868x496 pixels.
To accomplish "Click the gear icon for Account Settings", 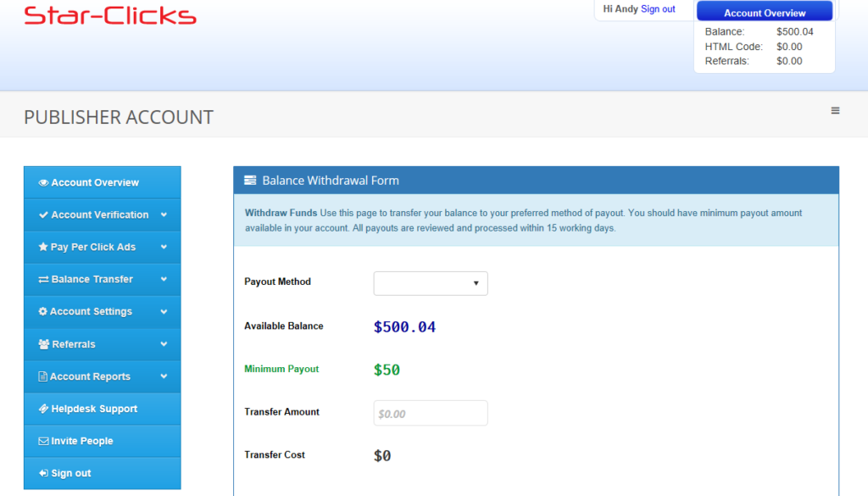I will click(43, 311).
